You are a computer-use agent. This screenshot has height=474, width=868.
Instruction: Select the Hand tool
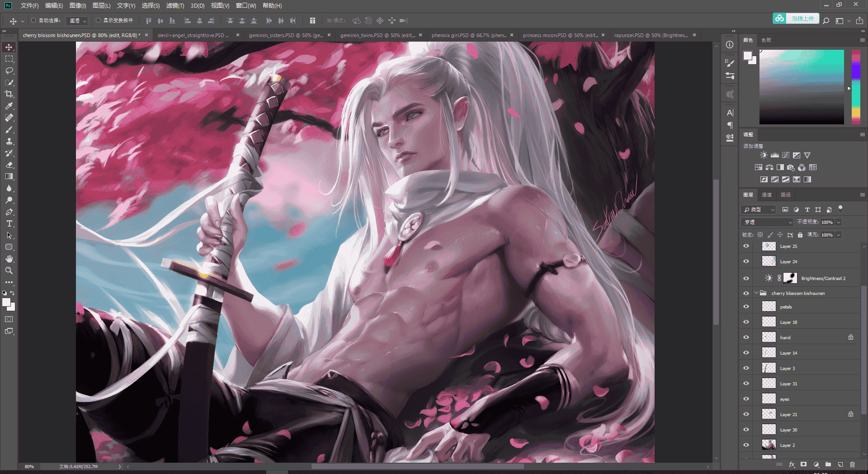[x=9, y=259]
